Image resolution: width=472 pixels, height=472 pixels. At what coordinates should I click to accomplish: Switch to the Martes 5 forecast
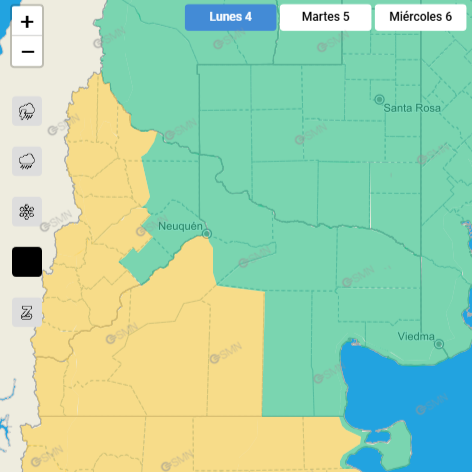[325, 17]
